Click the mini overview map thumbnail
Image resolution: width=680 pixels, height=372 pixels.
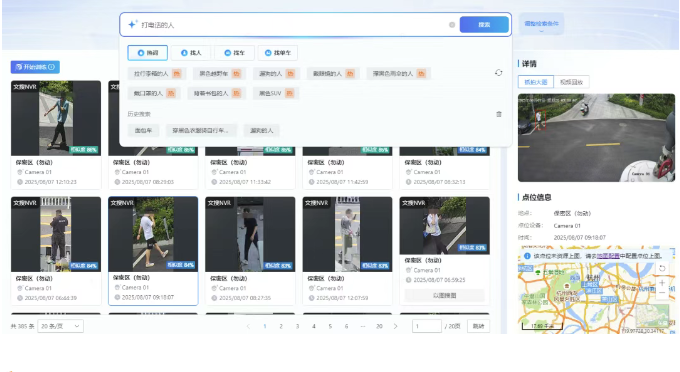click(652, 316)
